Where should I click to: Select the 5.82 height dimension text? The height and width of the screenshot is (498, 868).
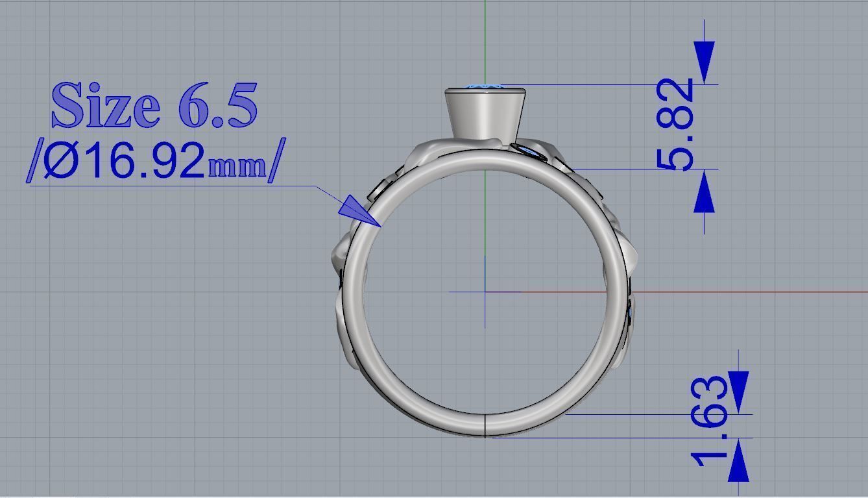[676, 125]
